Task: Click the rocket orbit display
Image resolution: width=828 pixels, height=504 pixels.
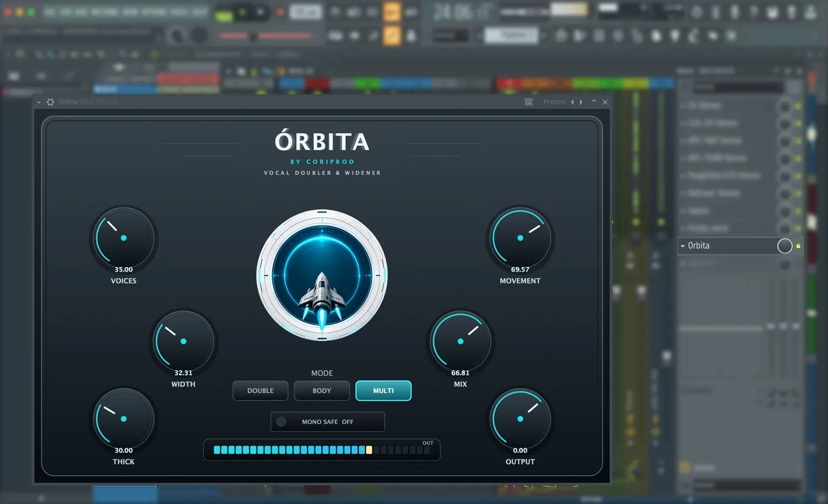Action: click(322, 275)
